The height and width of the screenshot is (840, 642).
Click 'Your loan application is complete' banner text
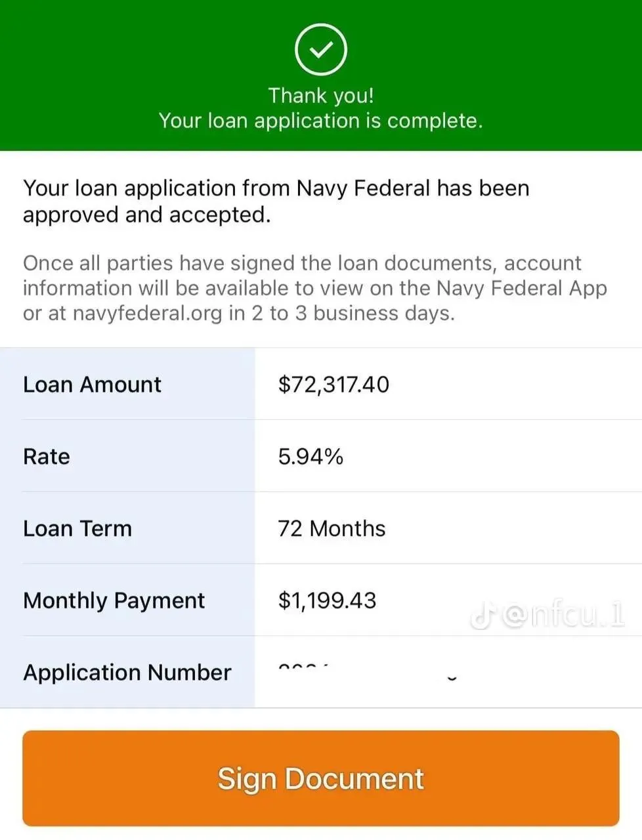320,121
